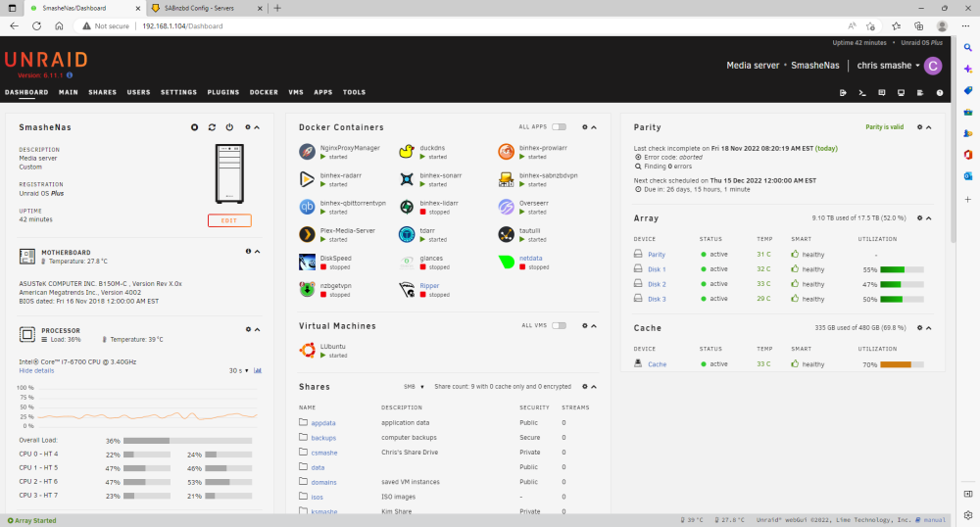This screenshot has width=980, height=527.
Task: Toggle the ALL APPS switch
Action: tap(559, 126)
